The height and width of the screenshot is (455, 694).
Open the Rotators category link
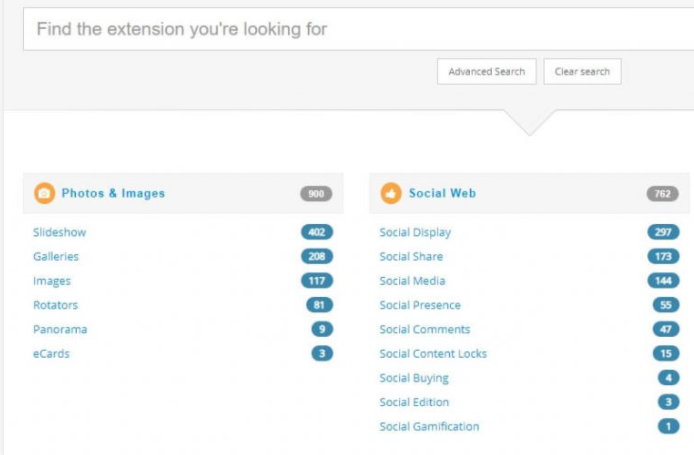coord(55,305)
